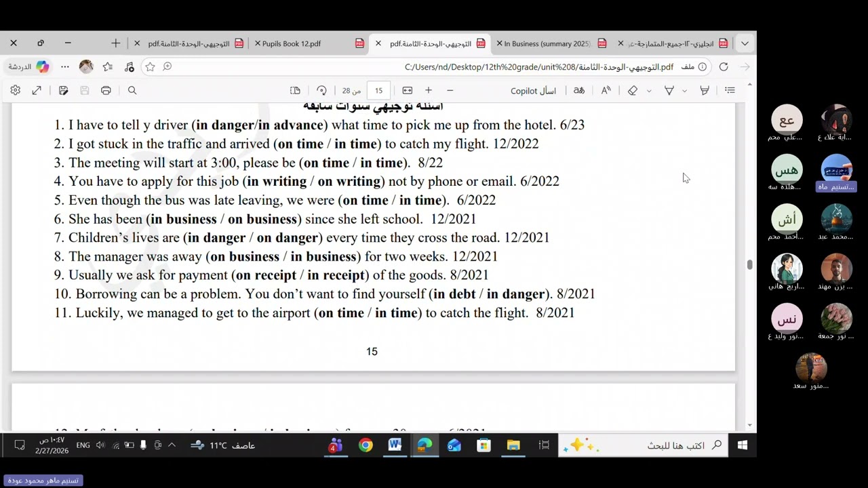Image resolution: width=868 pixels, height=488 pixels.
Task: Zoom in with the plus button
Action: 429,90
